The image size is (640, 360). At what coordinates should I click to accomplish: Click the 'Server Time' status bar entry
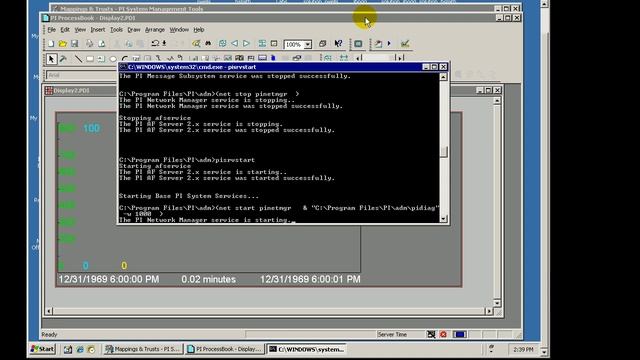392,334
